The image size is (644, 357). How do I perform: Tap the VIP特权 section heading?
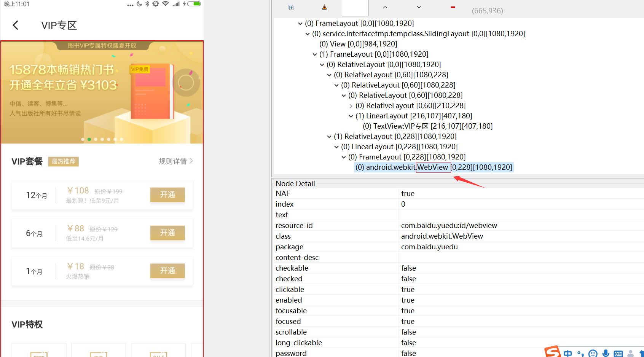[x=27, y=324]
